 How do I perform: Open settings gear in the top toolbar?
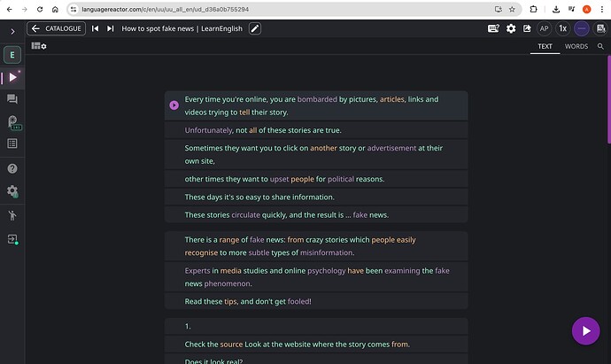[x=511, y=28]
